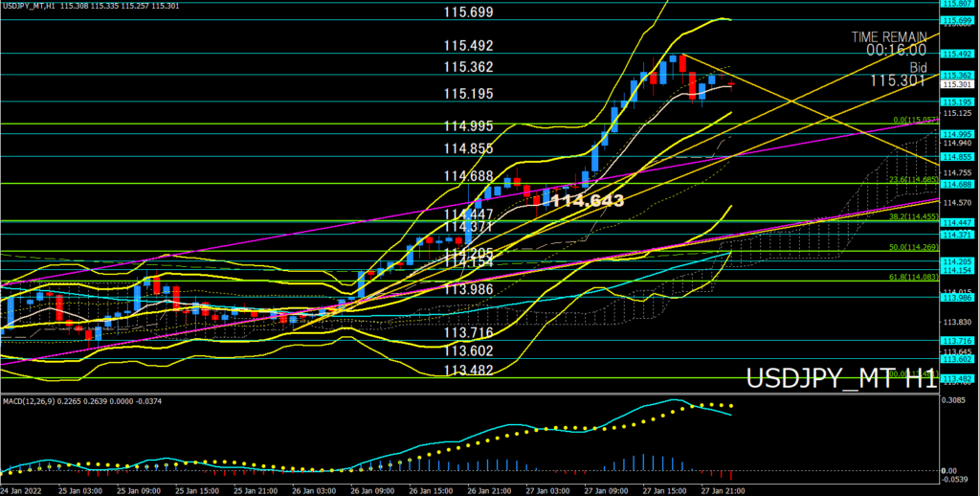Click the 26 Jan 09:00 time axis label
This screenshot has width=980, height=496.
(x=372, y=491)
